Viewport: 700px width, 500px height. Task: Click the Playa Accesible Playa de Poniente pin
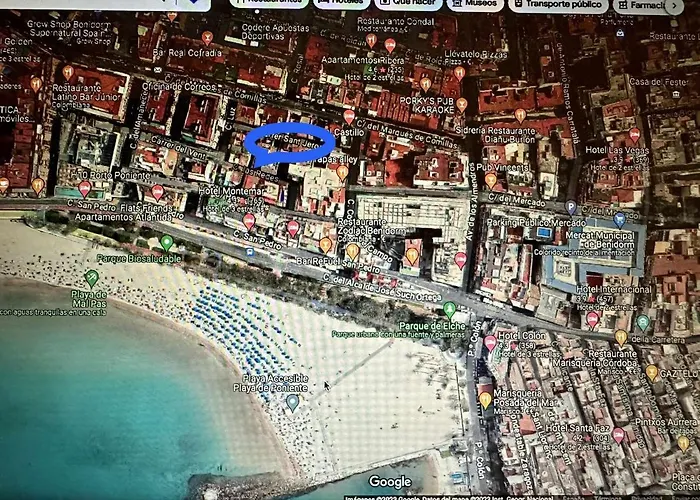(292, 402)
